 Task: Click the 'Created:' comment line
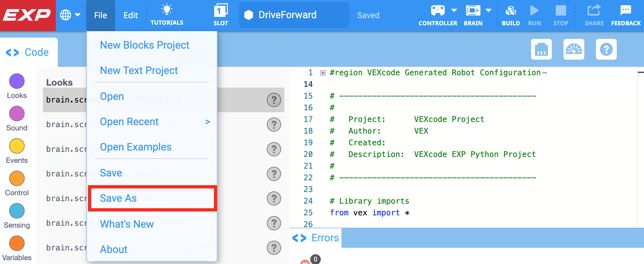click(x=358, y=143)
